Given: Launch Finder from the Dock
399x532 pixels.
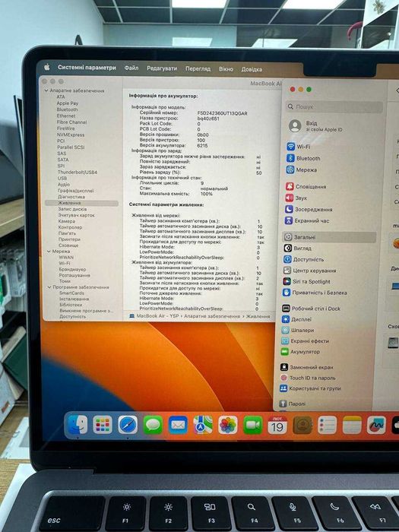Looking at the screenshot, I should (78, 425).
